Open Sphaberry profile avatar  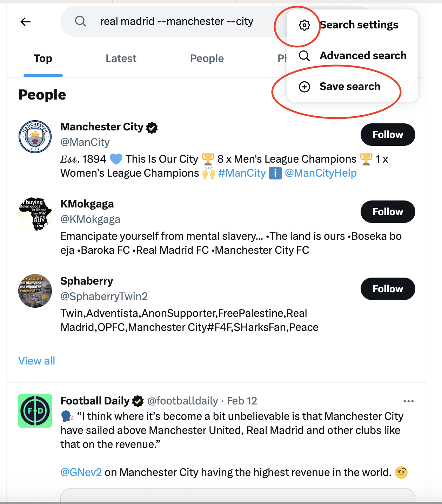pos(35,291)
